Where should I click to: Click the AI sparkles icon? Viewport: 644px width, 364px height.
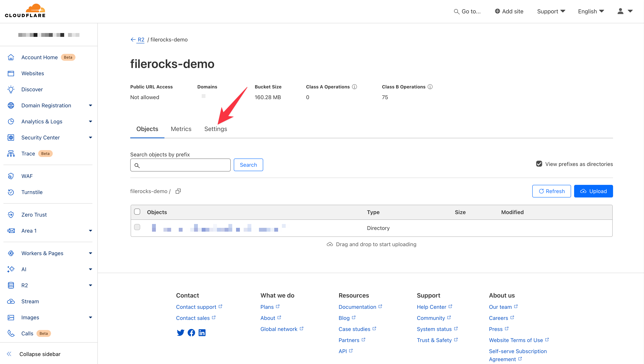coord(11,269)
